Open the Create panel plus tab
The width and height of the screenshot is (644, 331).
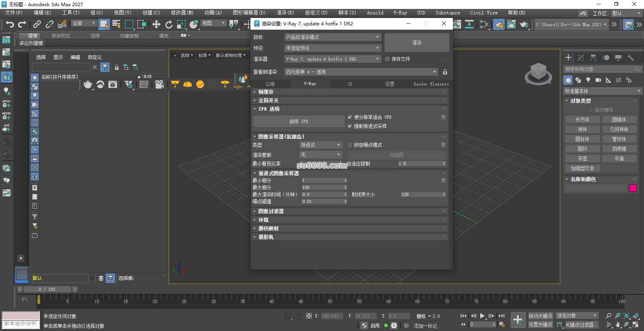568,58
